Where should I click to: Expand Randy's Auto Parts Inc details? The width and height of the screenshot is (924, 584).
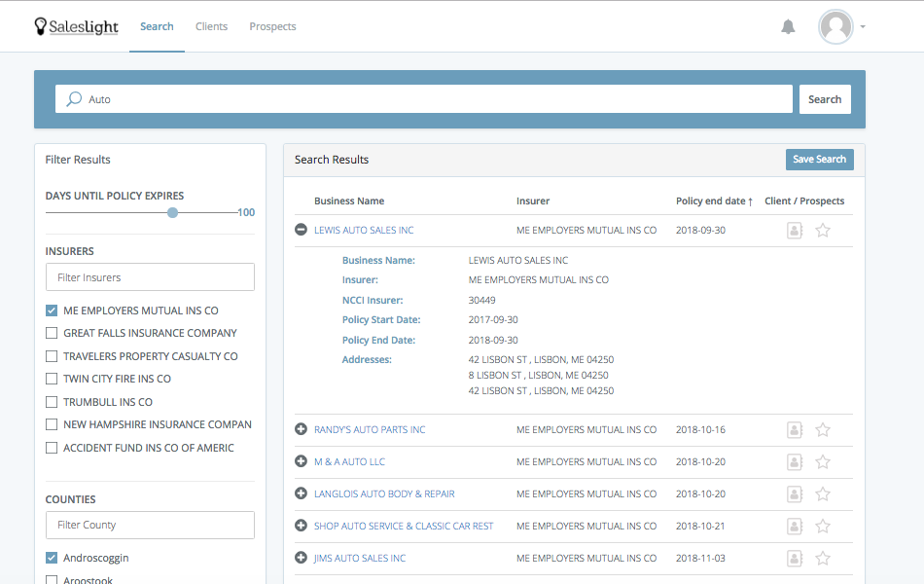pyautogui.click(x=302, y=429)
